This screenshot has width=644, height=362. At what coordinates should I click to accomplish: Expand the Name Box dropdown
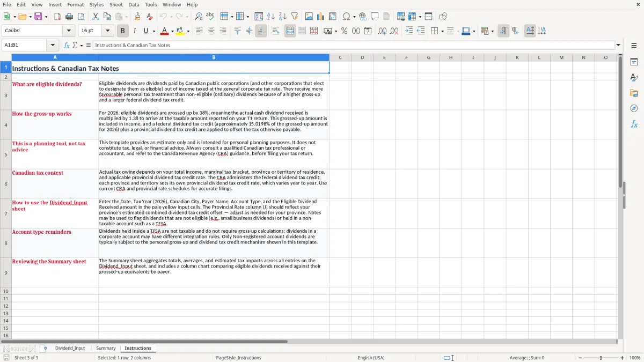pyautogui.click(x=53, y=45)
